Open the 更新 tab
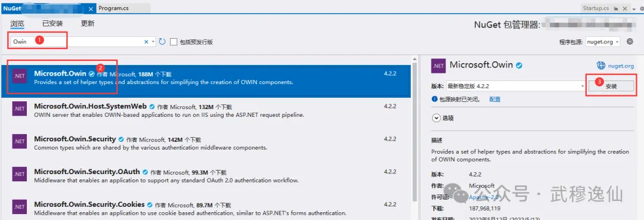 tap(88, 23)
